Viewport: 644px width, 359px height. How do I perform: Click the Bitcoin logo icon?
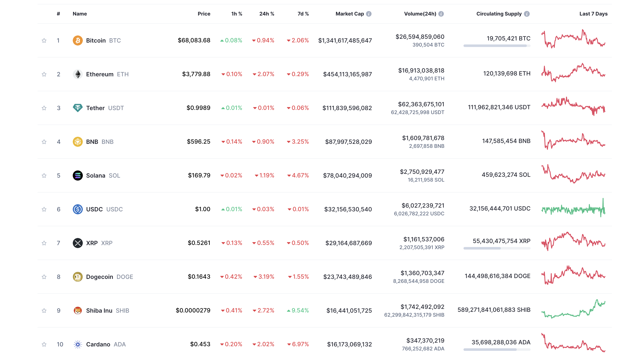[78, 40]
